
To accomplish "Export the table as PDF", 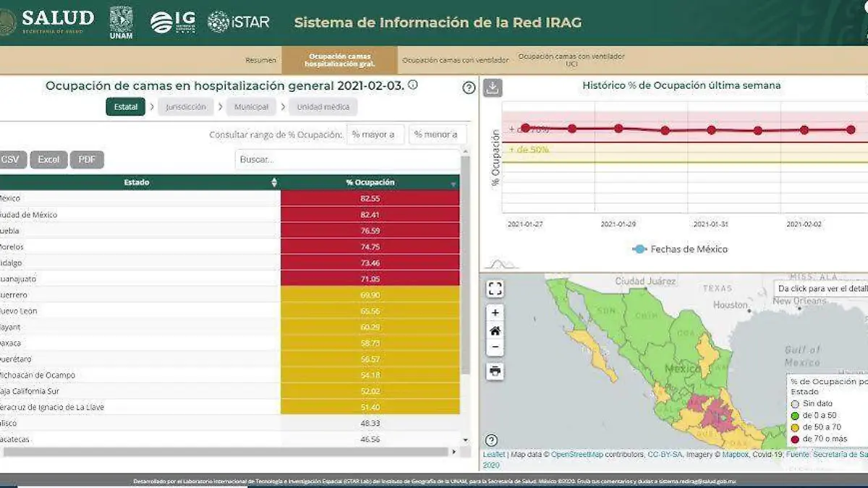I will (87, 160).
